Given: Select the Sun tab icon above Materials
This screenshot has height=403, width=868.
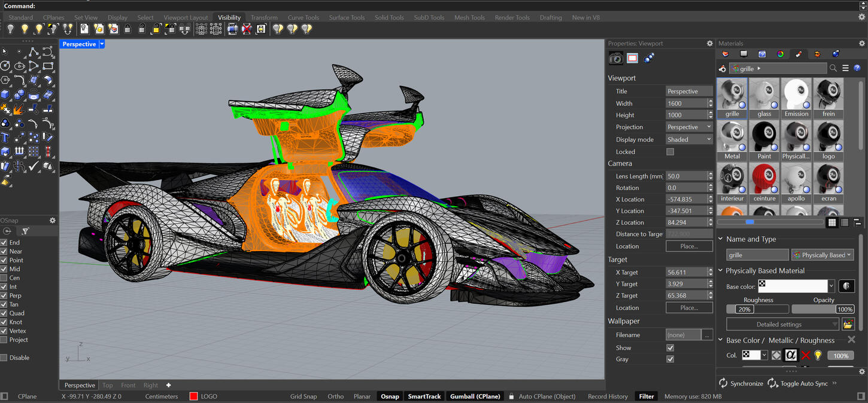Looking at the screenshot, I should point(817,54).
